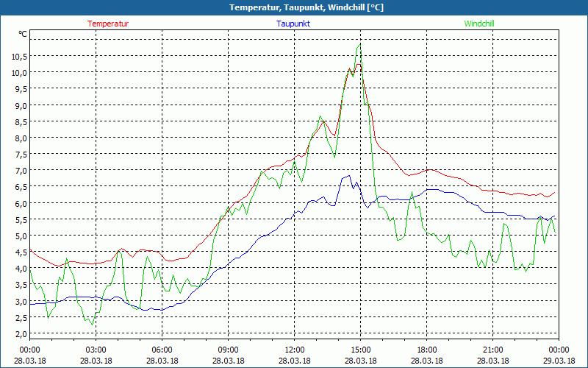Click the 10,5 y-axis value

[19, 57]
